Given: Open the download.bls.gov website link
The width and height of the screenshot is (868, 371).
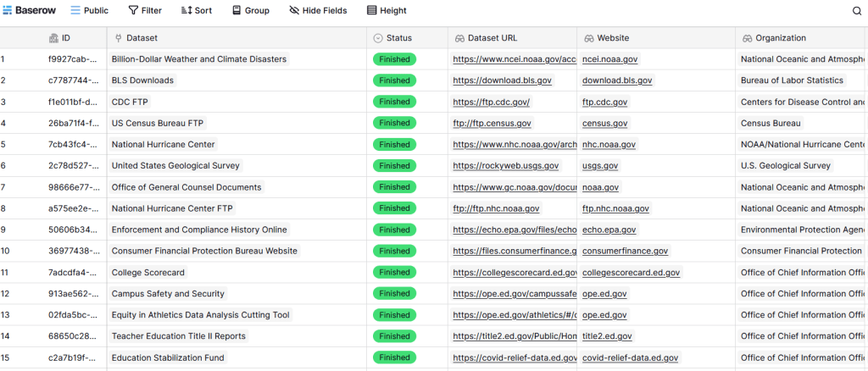Looking at the screenshot, I should (617, 80).
